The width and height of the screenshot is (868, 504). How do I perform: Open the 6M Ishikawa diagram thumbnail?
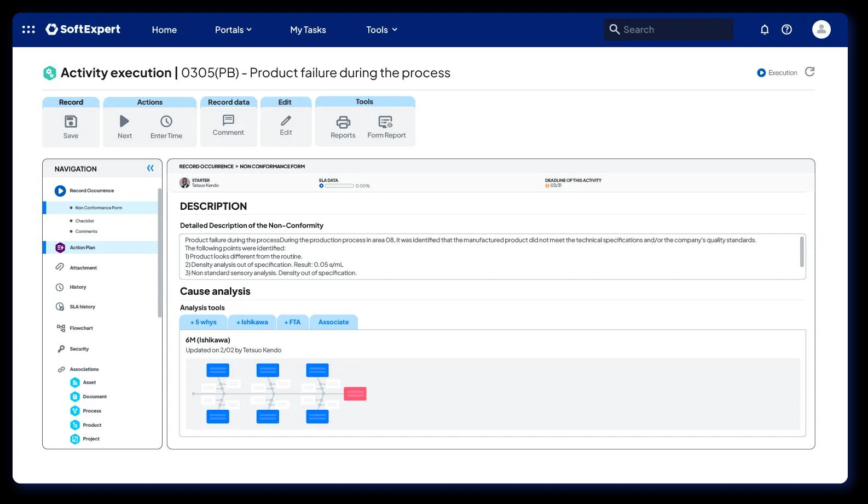point(493,394)
